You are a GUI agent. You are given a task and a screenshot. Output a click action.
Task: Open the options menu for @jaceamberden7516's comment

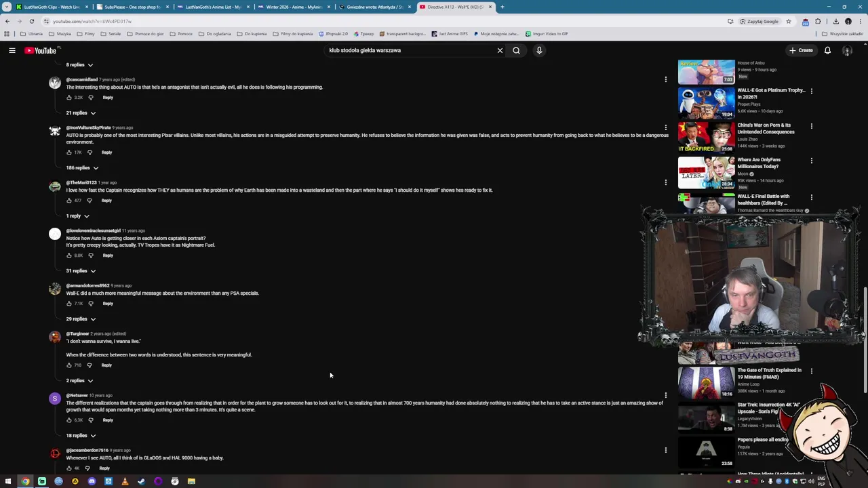coord(665,450)
